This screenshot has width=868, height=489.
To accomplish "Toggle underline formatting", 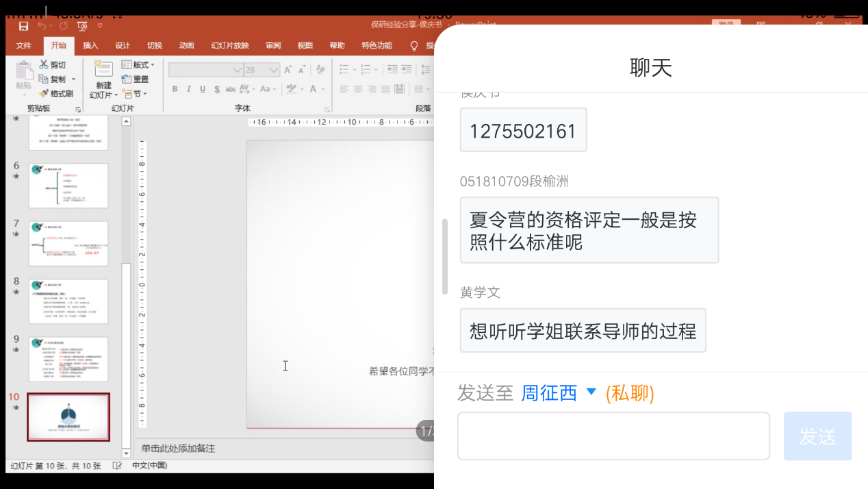I will click(203, 89).
